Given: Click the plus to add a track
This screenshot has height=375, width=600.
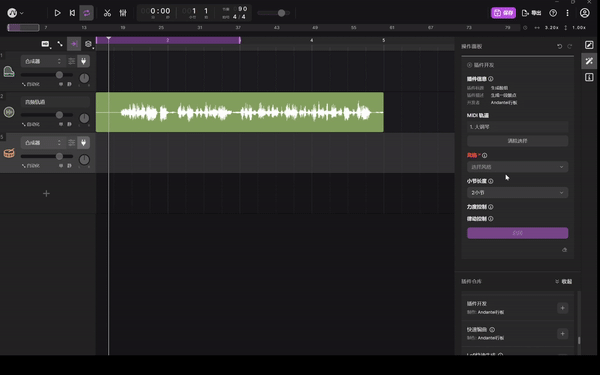Looking at the screenshot, I should pyautogui.click(x=46, y=194).
